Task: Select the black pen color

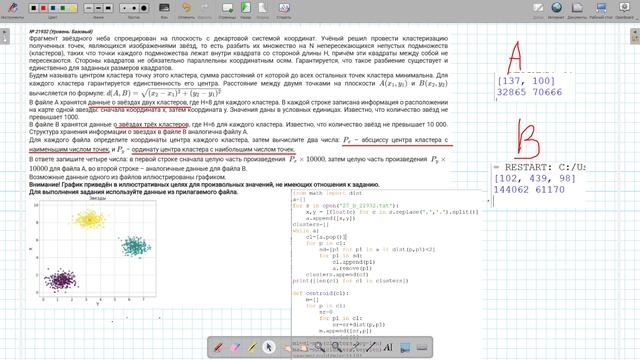Action: pyautogui.click(x=33, y=8)
